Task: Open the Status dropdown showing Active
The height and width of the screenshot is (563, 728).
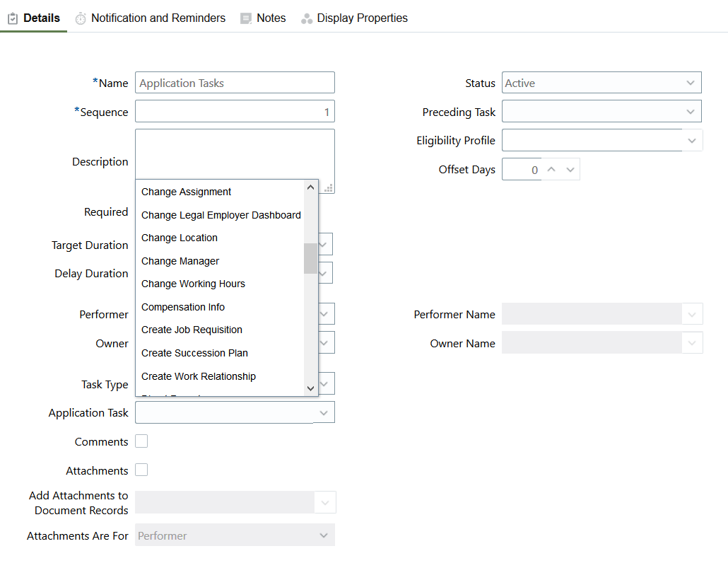Action: click(x=601, y=83)
